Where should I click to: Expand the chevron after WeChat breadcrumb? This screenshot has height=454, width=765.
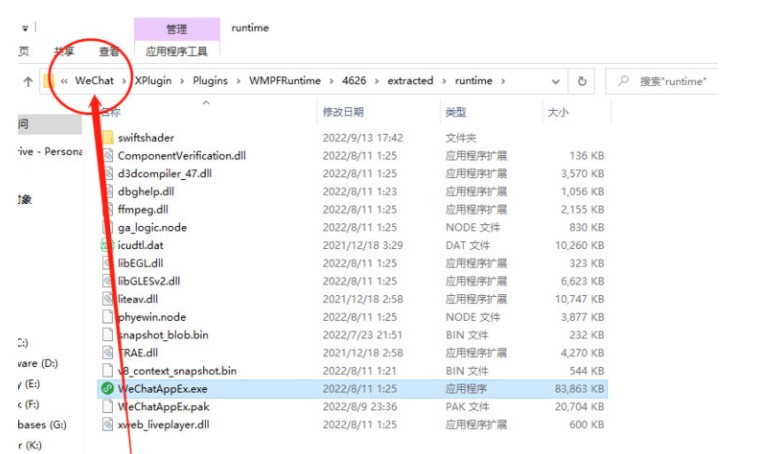124,81
